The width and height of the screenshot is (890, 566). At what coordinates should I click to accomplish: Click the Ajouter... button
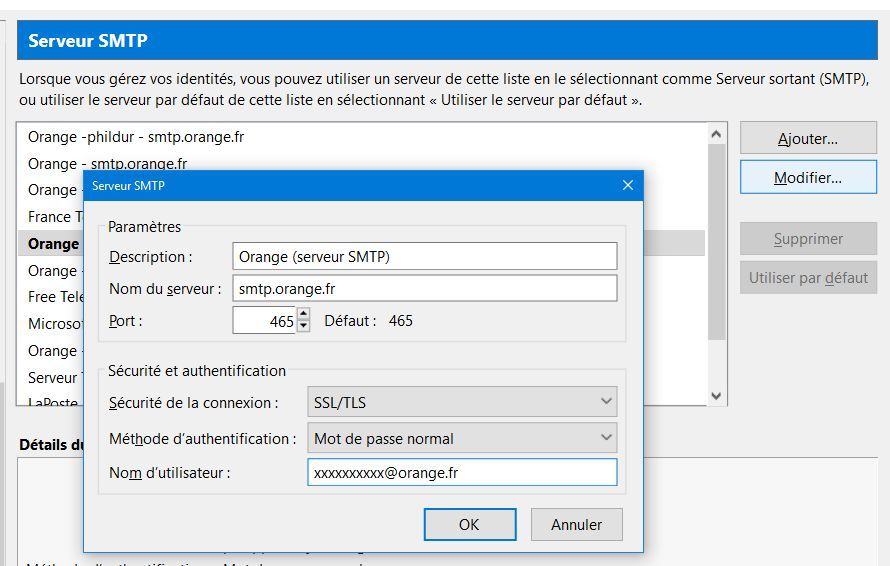(x=807, y=139)
